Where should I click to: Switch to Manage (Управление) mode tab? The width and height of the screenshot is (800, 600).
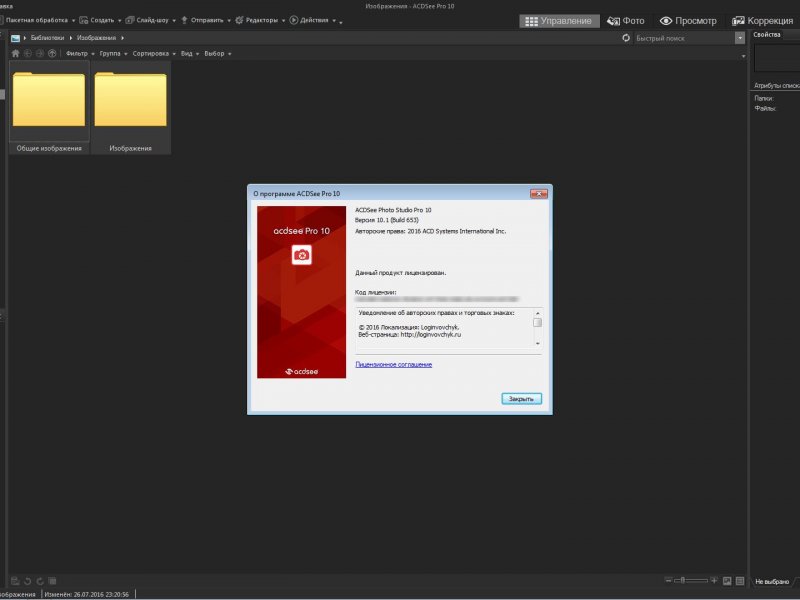pyautogui.click(x=559, y=21)
